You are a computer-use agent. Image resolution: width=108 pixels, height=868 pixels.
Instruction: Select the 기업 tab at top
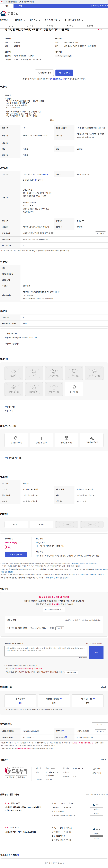20,6
